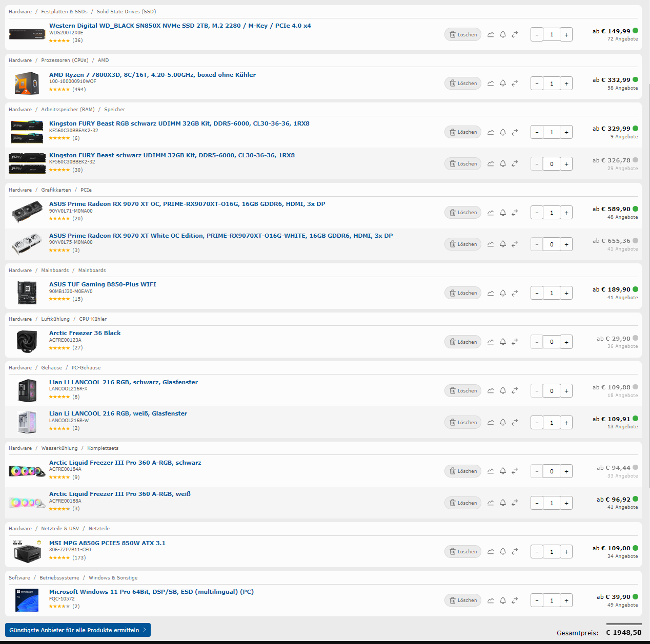Click 'Betriebssysteme' breadcrumb link
This screenshot has width=650, height=644.
coord(59,578)
